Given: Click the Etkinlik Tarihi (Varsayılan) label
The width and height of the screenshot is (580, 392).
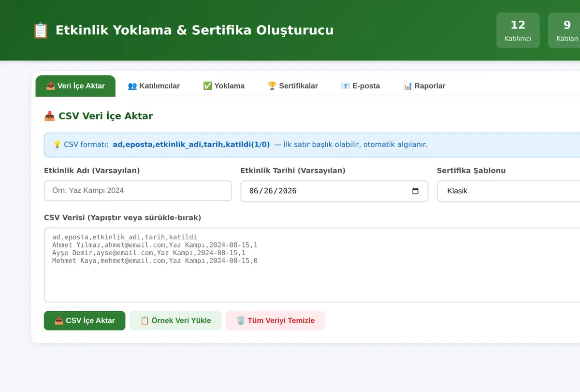Looking at the screenshot, I should [x=293, y=171].
